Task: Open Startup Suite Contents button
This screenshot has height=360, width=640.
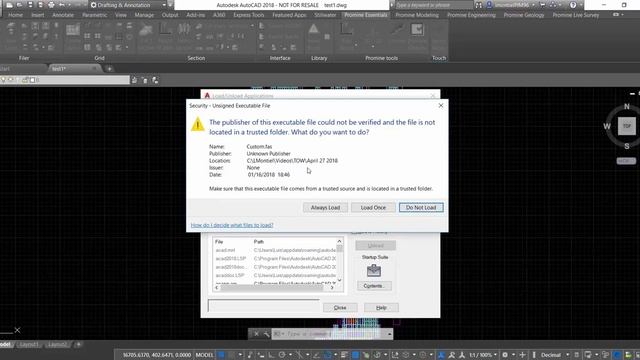Action: point(374,286)
